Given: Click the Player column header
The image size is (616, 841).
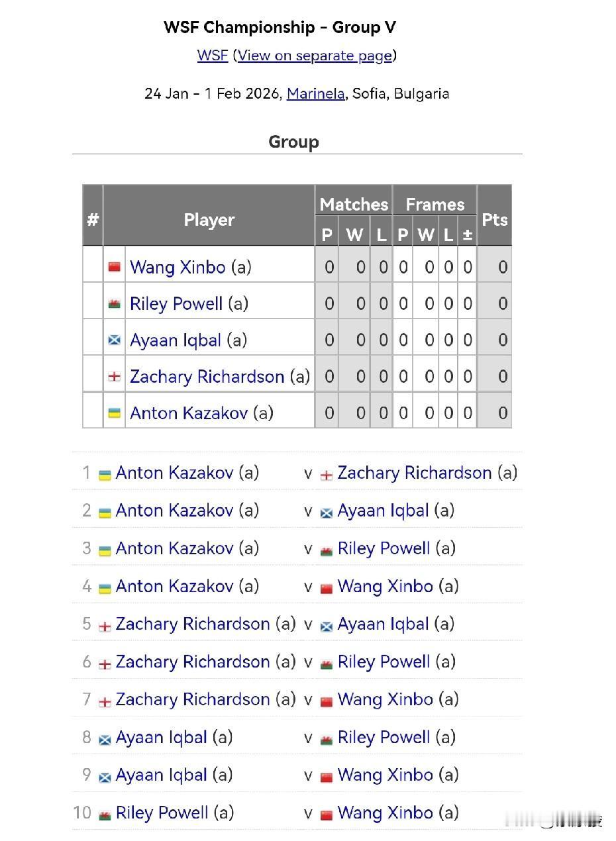Looking at the screenshot, I should click(x=209, y=220).
